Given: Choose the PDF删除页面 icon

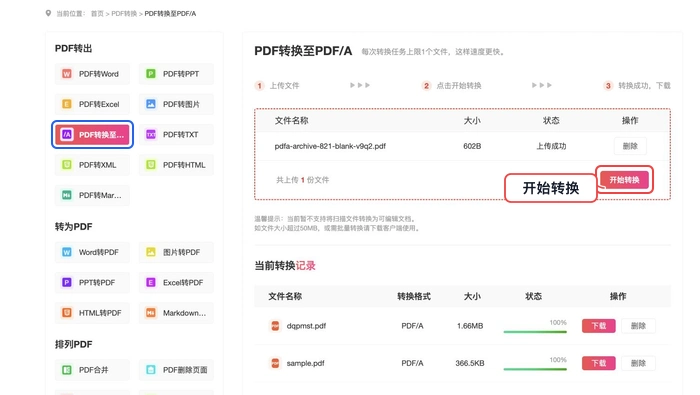Looking at the screenshot, I should 151,370.
